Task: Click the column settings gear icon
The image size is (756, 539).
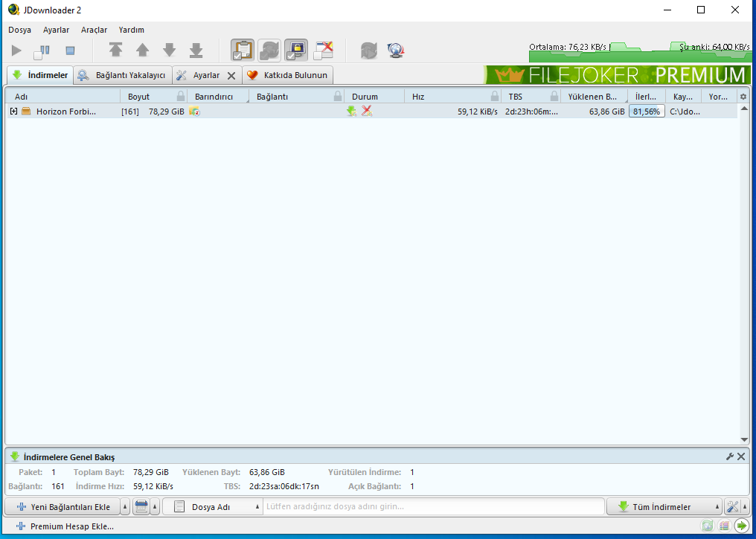Action: coord(743,97)
